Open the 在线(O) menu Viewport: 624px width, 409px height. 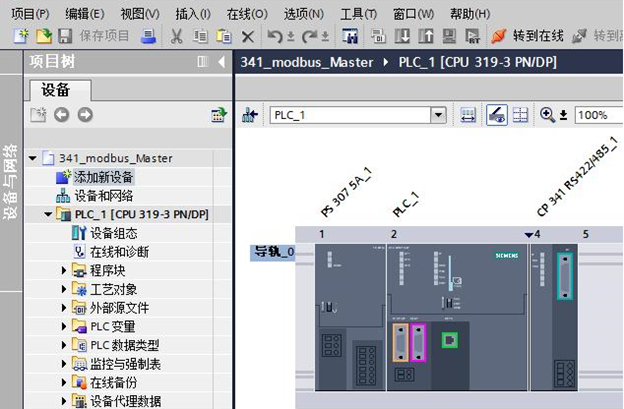(x=247, y=13)
